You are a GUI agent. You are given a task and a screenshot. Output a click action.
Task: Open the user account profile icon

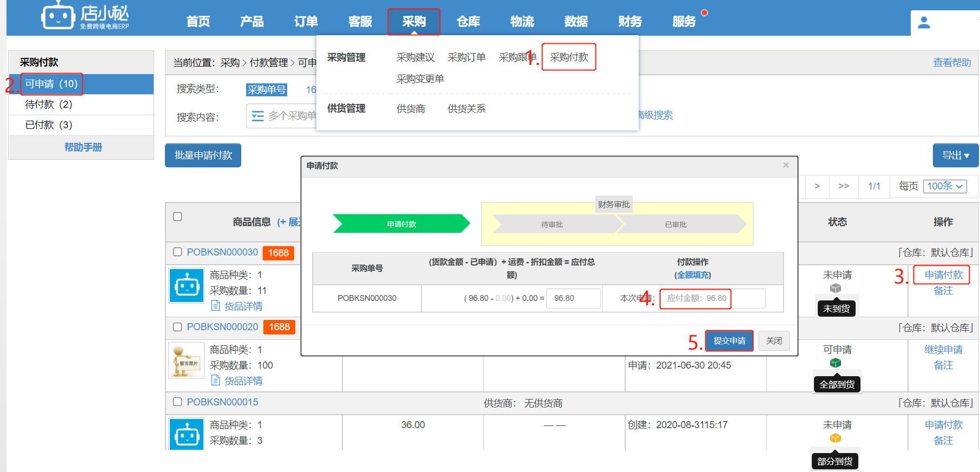pyautogui.click(x=924, y=23)
